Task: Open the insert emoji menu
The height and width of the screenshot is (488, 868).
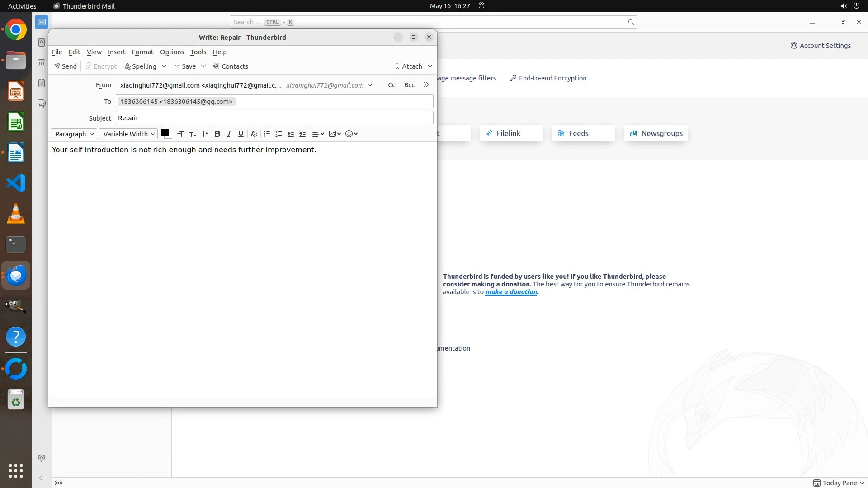Action: point(351,134)
